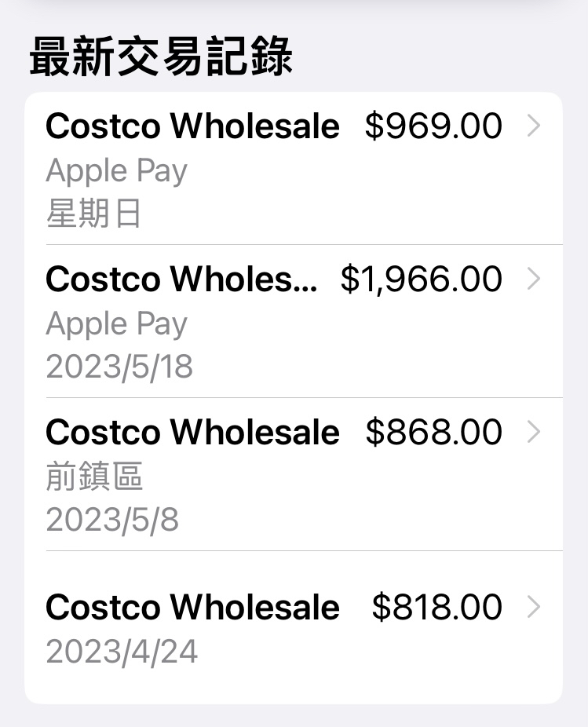Tap the $1,966.00 amount

[x=422, y=279]
